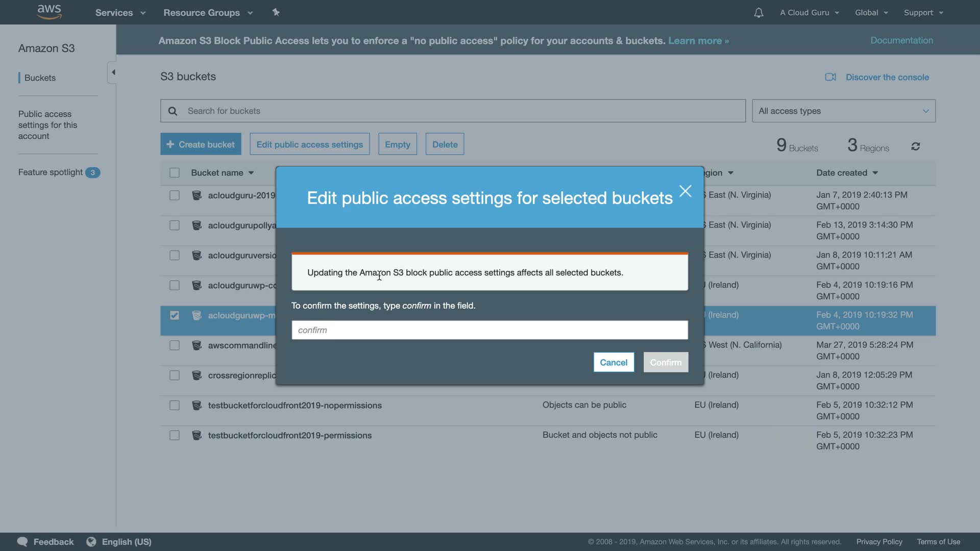The width and height of the screenshot is (980, 551).
Task: Open the Support menu
Action: pyautogui.click(x=923, y=13)
